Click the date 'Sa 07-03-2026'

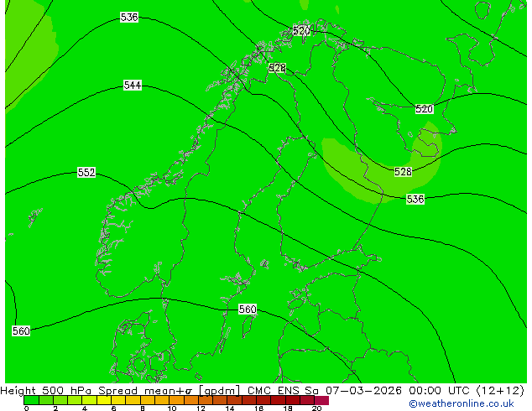[x=353, y=391]
